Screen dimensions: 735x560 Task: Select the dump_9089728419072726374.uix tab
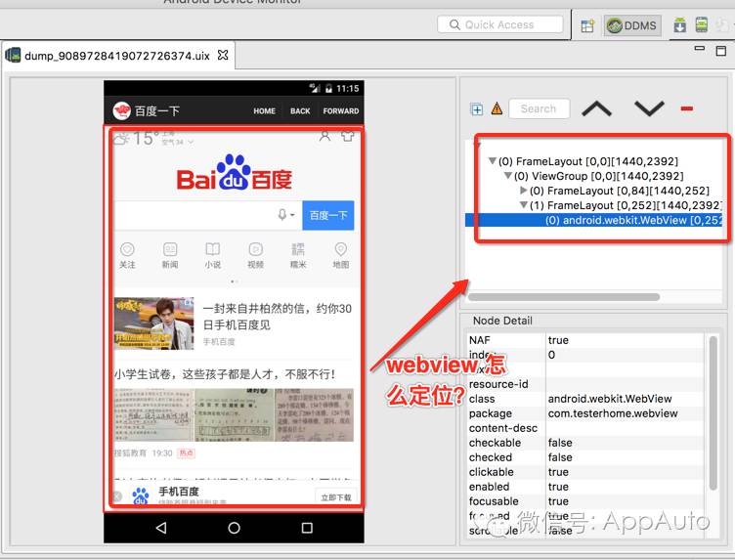pyautogui.click(x=117, y=56)
